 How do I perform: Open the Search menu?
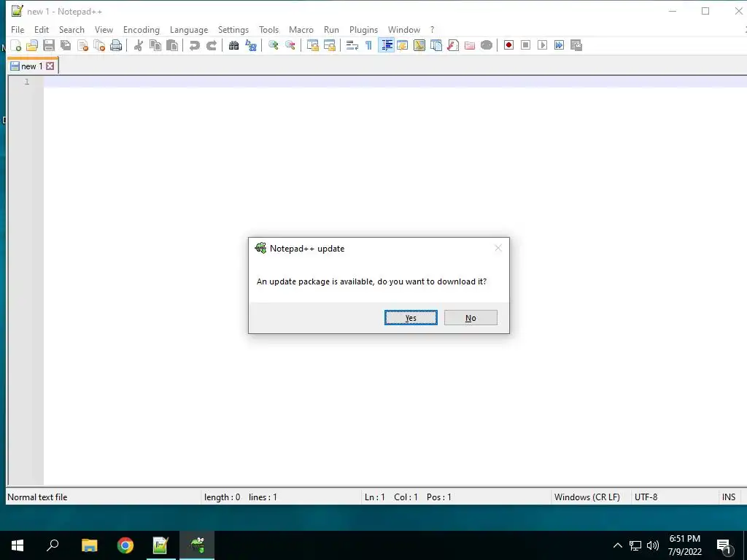(71, 29)
